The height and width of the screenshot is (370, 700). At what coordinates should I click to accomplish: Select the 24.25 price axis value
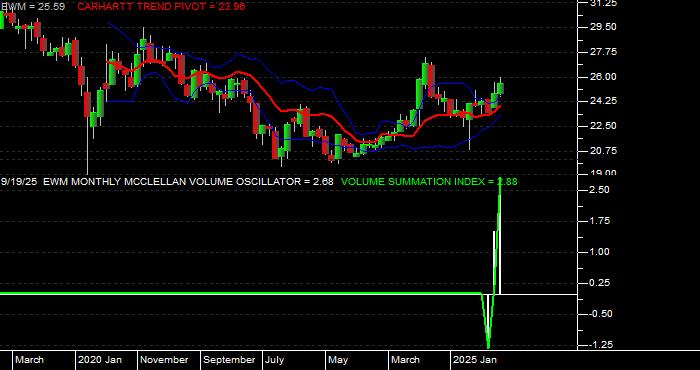tap(604, 101)
